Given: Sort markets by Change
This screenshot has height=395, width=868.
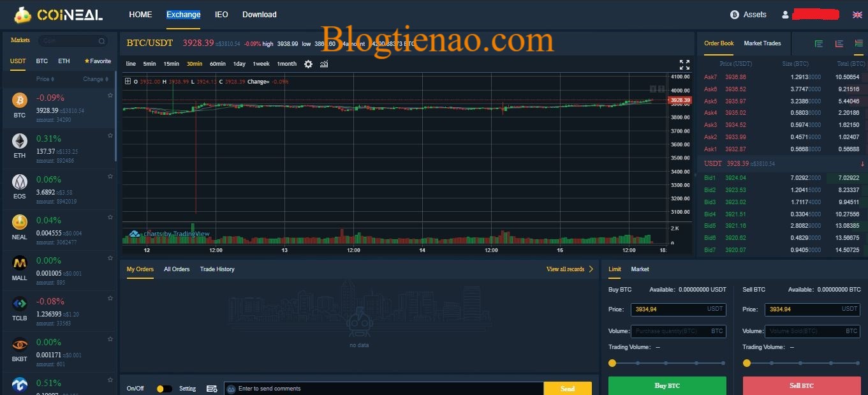Looking at the screenshot, I should (x=95, y=79).
